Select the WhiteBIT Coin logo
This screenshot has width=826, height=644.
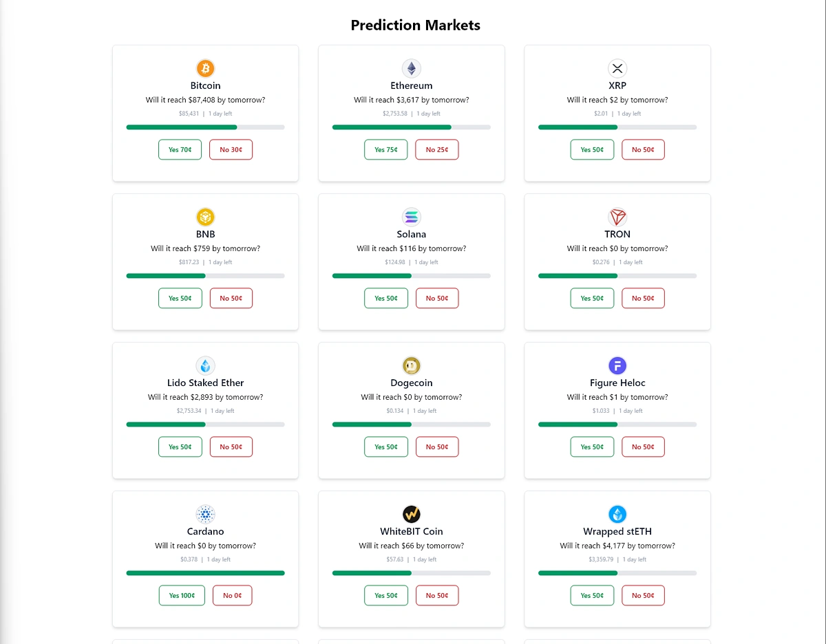click(411, 514)
